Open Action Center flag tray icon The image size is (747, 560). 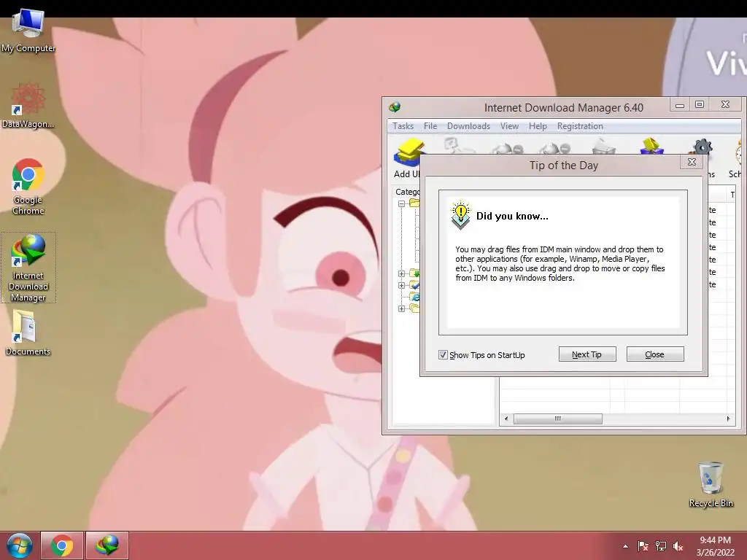pyautogui.click(x=643, y=546)
